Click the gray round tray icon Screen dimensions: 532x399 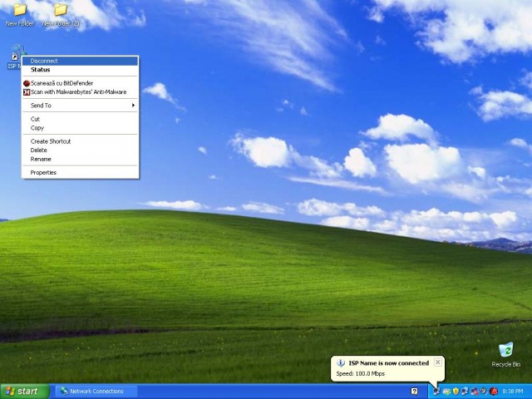pos(484,392)
